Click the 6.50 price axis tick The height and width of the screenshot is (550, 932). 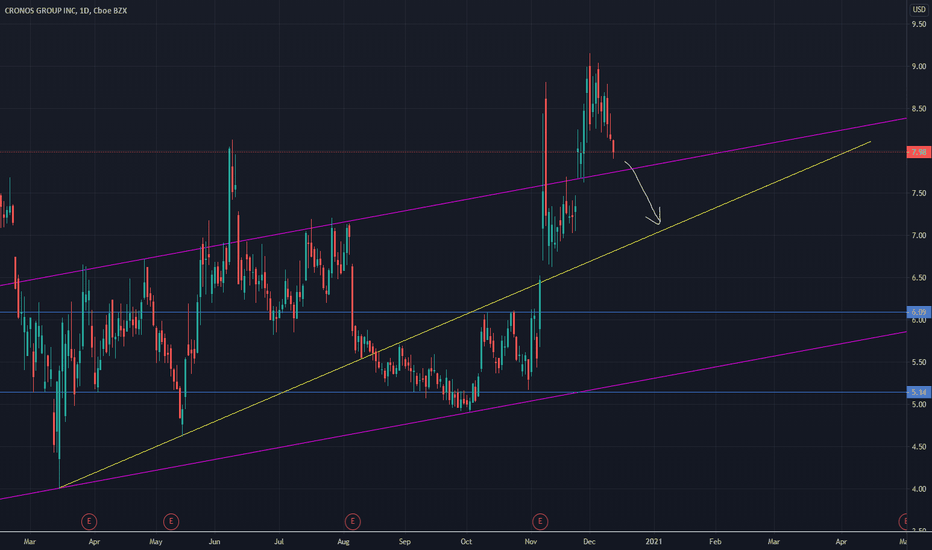pyautogui.click(x=919, y=278)
